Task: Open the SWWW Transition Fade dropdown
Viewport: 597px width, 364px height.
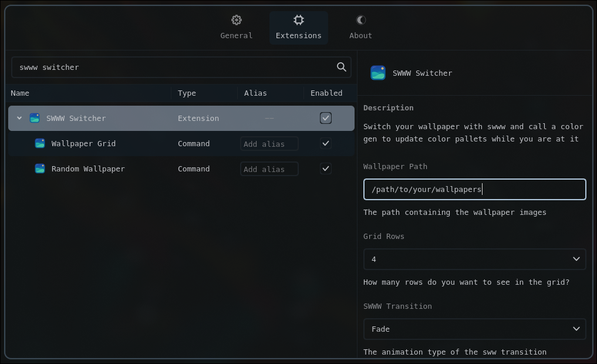Action: point(475,329)
